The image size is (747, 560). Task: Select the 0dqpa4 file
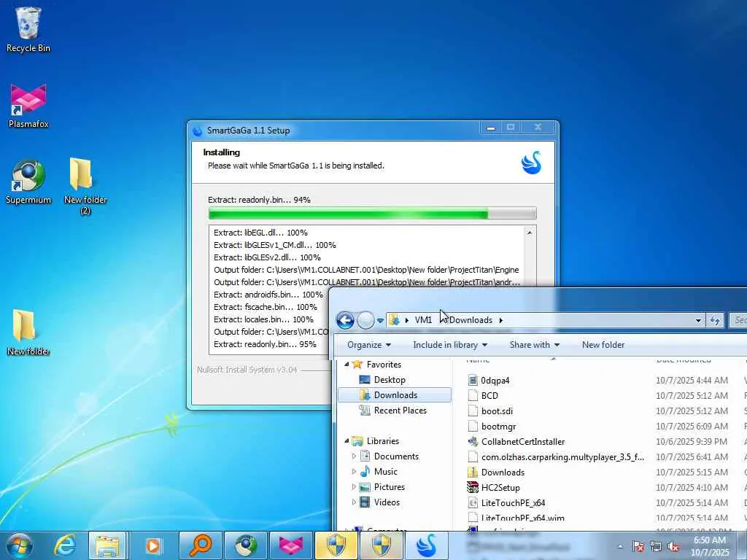click(x=495, y=380)
